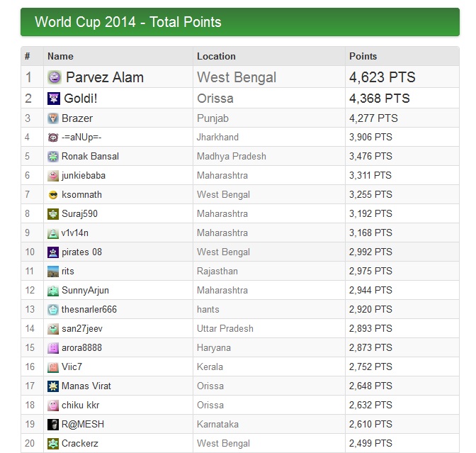Select the thesnarler666 username
Screen dimensions: 476x453
click(89, 309)
